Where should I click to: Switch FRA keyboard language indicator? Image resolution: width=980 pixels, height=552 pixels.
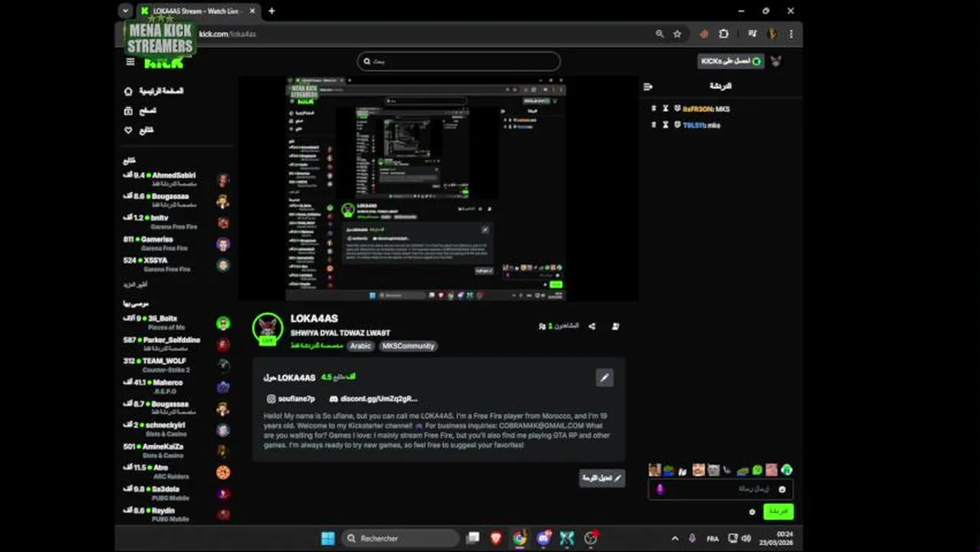coord(713,538)
